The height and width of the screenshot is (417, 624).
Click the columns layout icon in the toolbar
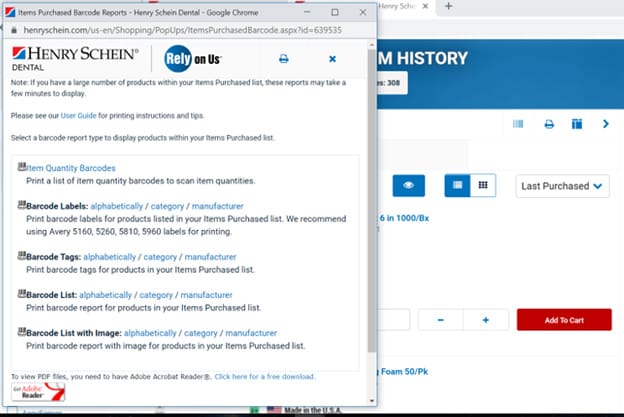(x=577, y=124)
